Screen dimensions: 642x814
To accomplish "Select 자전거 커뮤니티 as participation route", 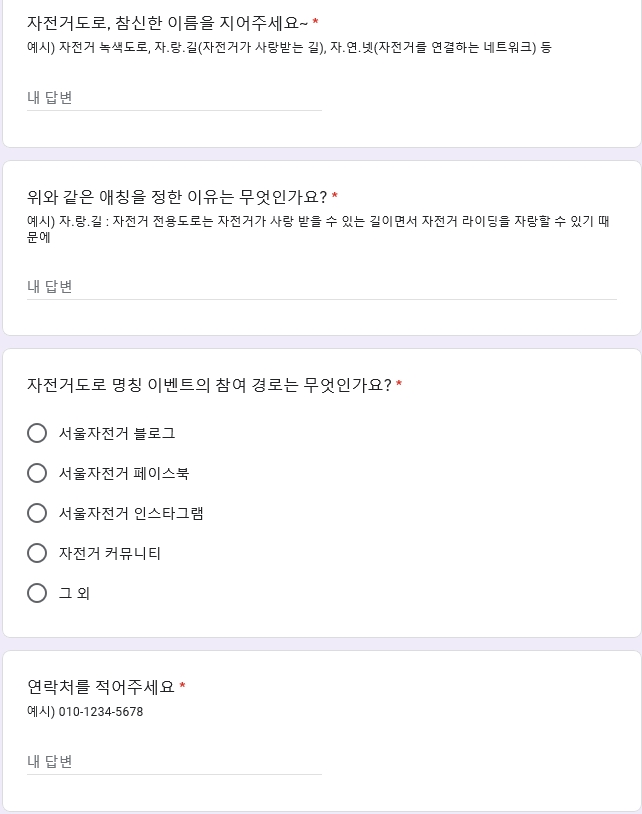I will point(37,553).
